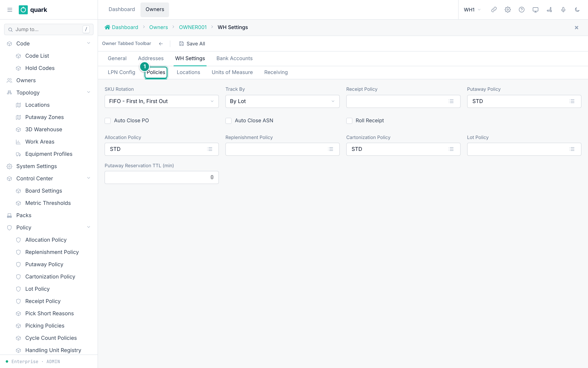Select the Receiving sub-tab
Image resolution: width=588 pixels, height=368 pixels.
pos(276,72)
